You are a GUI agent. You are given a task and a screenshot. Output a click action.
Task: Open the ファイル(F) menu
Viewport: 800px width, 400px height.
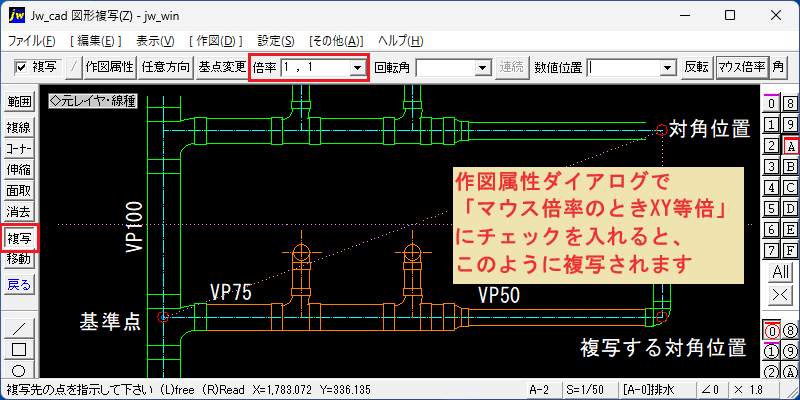click(32, 41)
